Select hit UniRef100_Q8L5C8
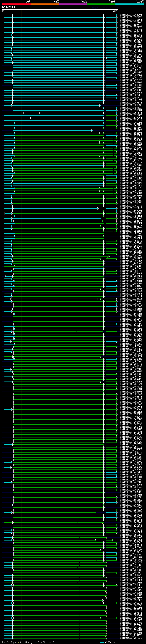Screen dimensions: 146x644 131,198
